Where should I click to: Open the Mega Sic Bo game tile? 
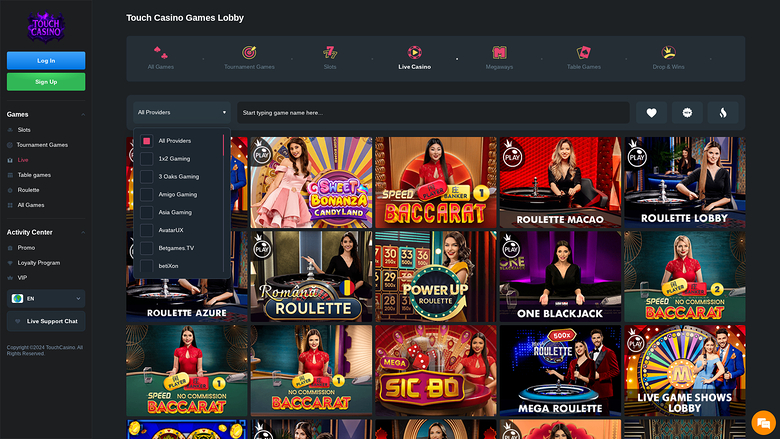click(436, 370)
